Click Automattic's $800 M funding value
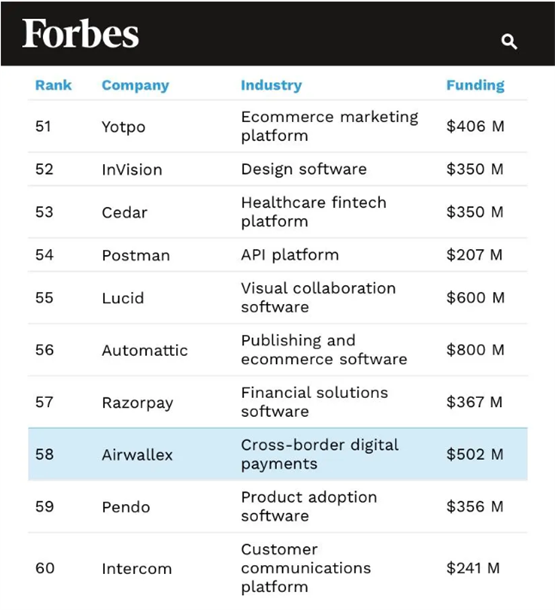Screen dimensions: 555x610 click(475, 350)
